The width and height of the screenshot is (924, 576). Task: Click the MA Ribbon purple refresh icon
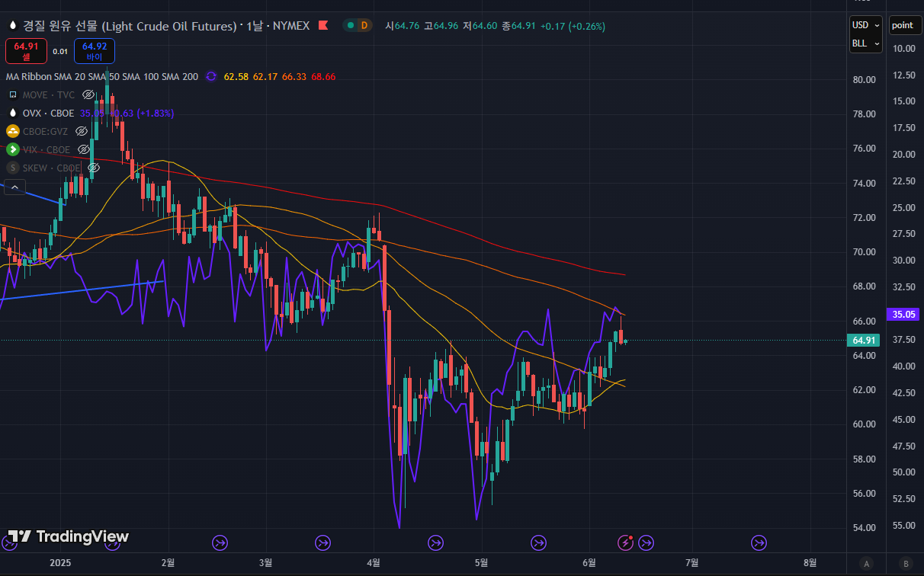click(x=210, y=77)
